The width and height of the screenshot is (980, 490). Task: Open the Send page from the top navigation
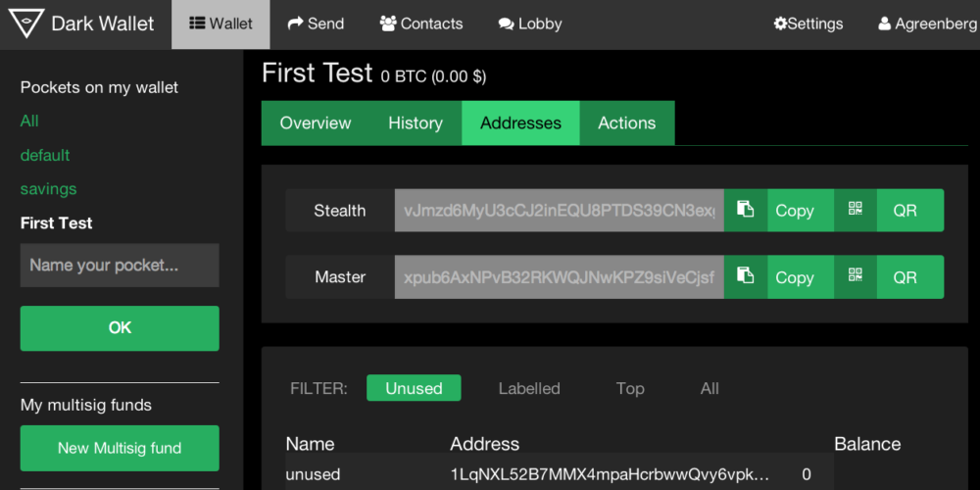click(316, 24)
